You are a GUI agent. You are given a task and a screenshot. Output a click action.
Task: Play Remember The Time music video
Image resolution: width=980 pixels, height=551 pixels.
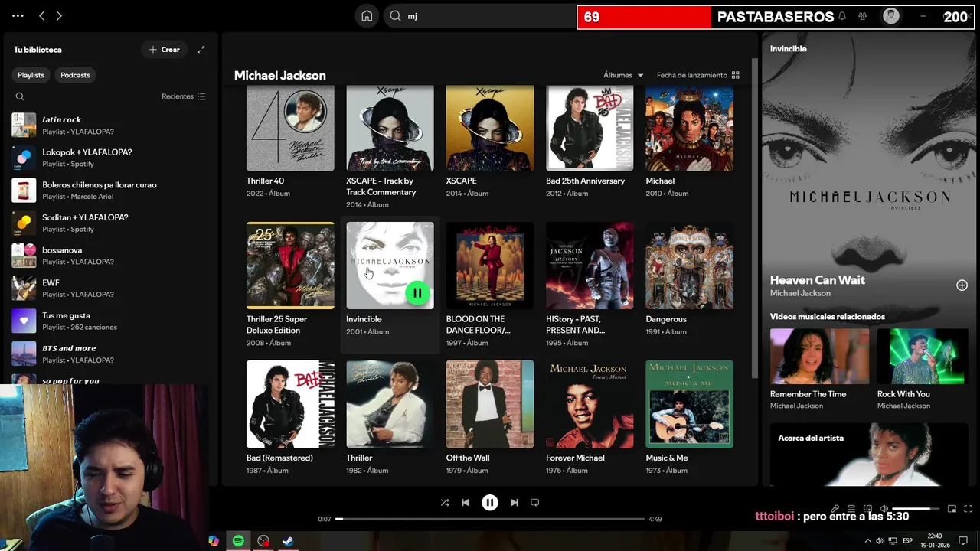819,357
